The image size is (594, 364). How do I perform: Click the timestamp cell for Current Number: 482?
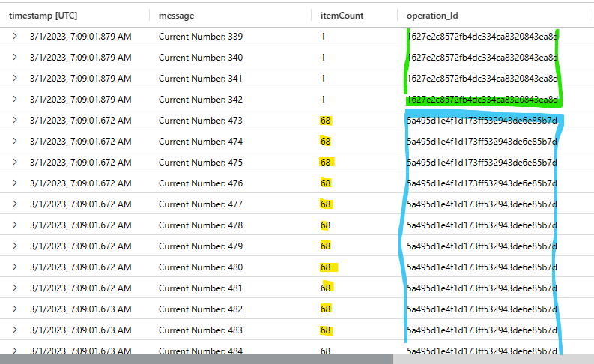[80, 309]
